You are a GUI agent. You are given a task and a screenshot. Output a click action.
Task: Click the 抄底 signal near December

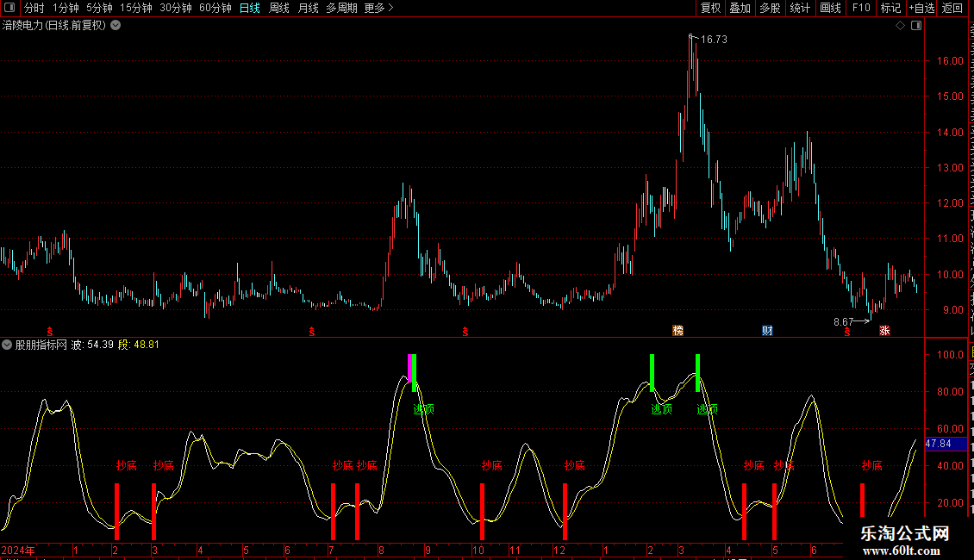click(x=575, y=465)
